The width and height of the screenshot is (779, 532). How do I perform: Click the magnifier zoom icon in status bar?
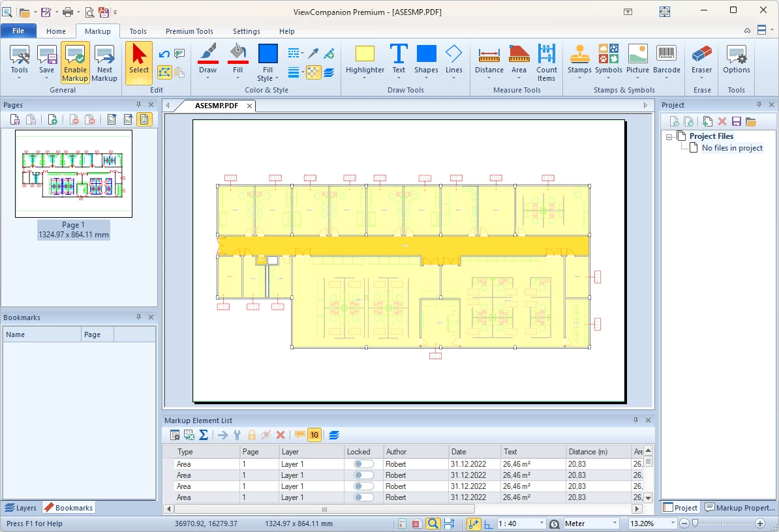pyautogui.click(x=433, y=524)
